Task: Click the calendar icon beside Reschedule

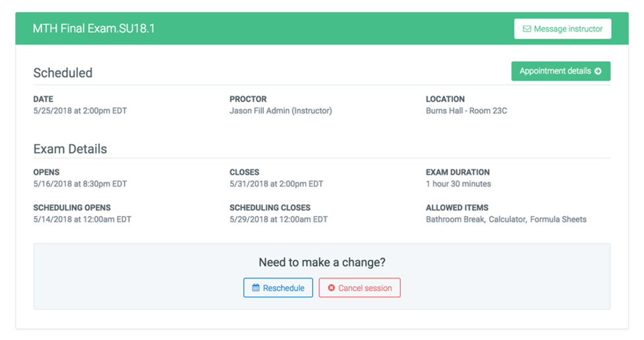Action: click(x=256, y=287)
